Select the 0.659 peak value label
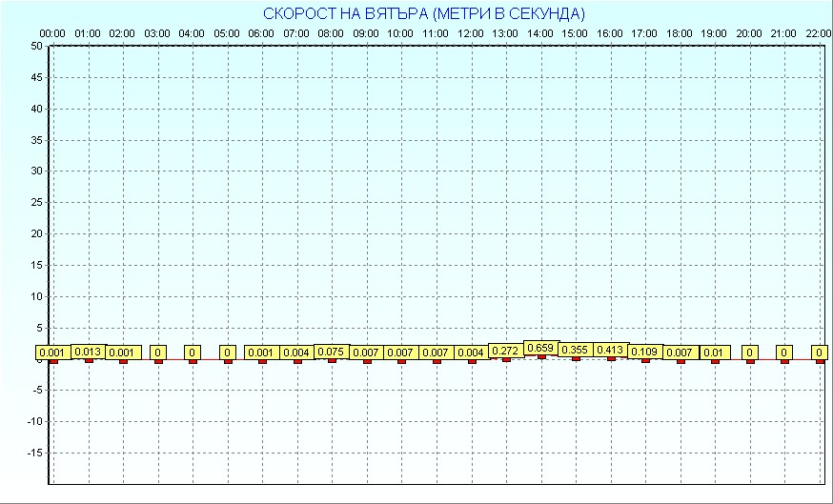 (x=540, y=348)
